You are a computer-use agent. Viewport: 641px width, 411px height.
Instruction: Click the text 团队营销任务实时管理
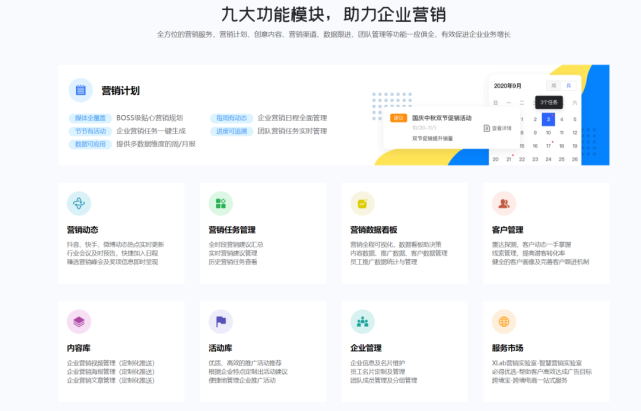tap(292, 131)
